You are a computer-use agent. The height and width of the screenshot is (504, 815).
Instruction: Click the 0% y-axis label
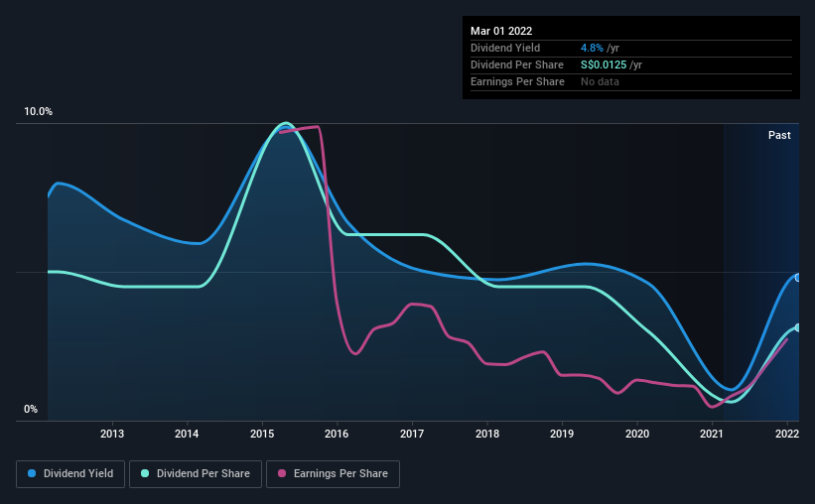[31, 410]
